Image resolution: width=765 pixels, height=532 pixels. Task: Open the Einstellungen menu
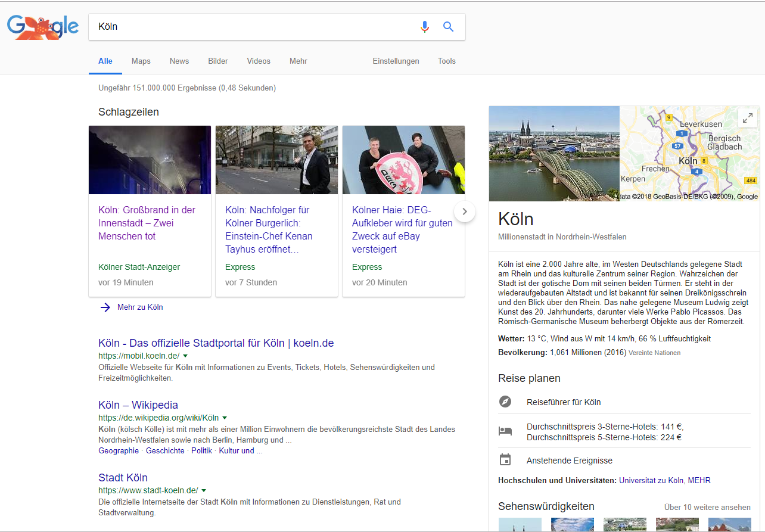click(x=396, y=61)
